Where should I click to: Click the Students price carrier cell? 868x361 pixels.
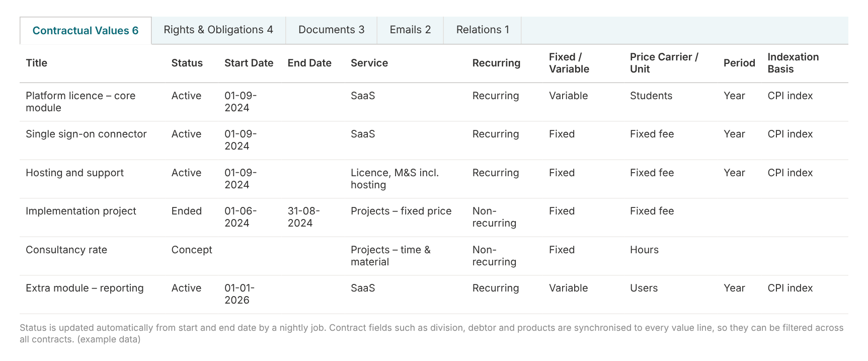coord(651,96)
